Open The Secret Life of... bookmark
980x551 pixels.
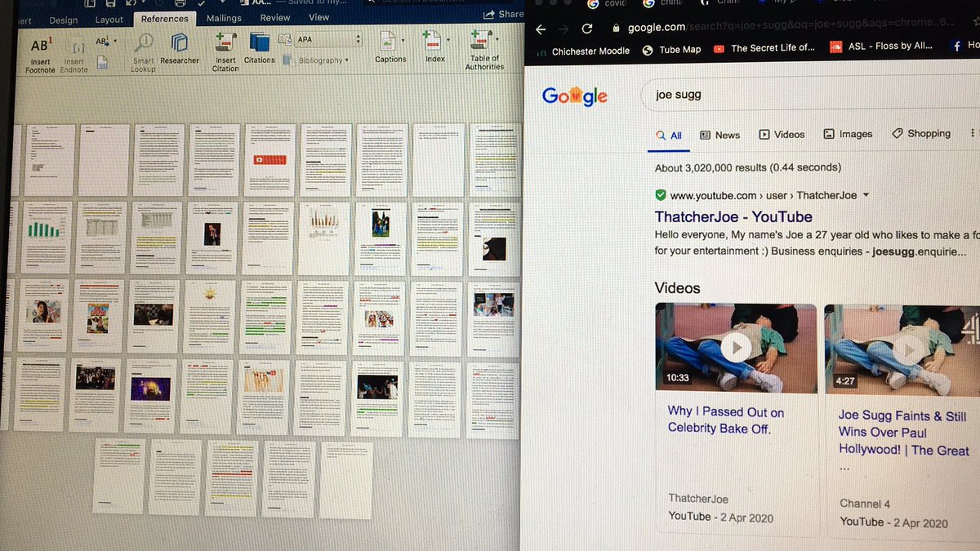point(764,48)
